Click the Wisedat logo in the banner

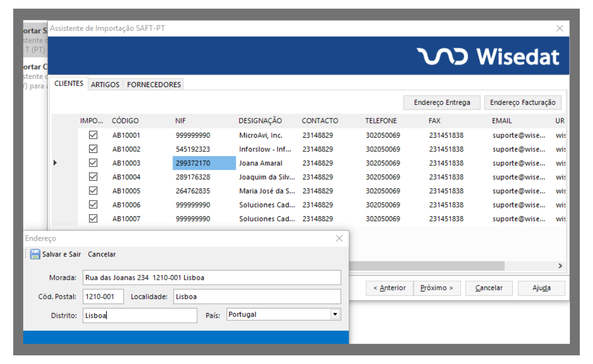(488, 57)
